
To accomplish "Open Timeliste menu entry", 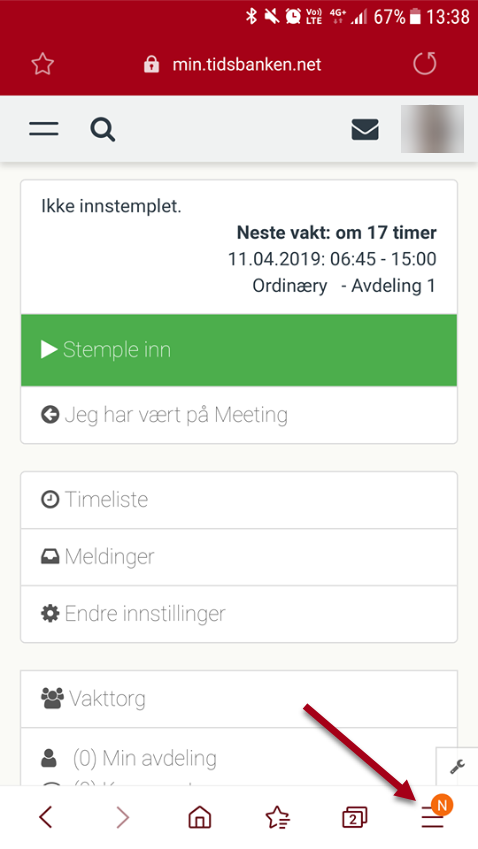I will tap(239, 500).
